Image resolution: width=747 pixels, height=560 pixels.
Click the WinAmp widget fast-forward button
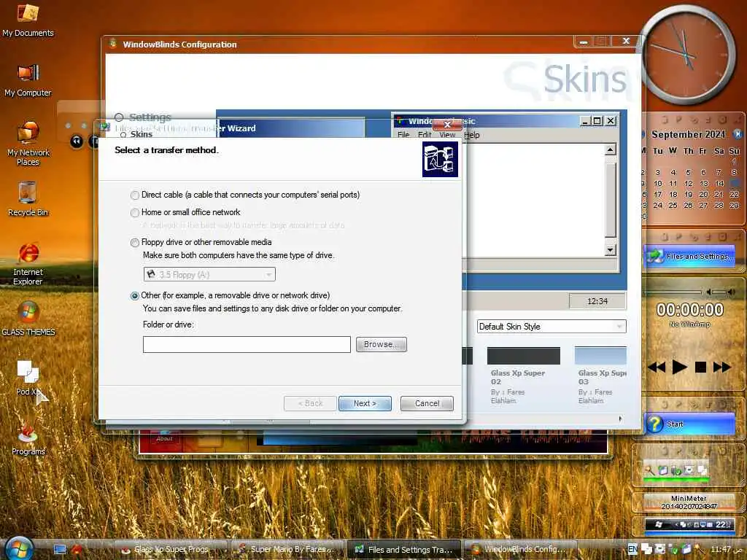(x=721, y=367)
